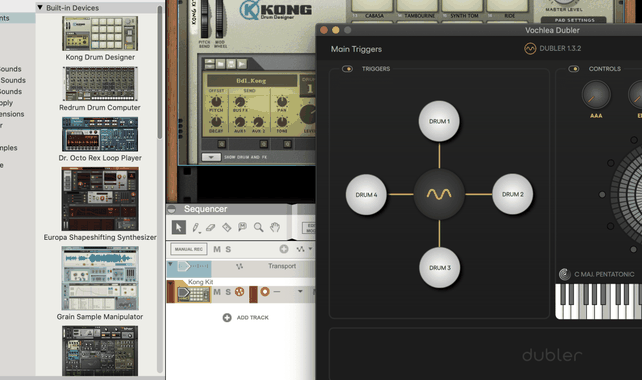
Task: Collapse the Transport track
Action: [x=170, y=264]
